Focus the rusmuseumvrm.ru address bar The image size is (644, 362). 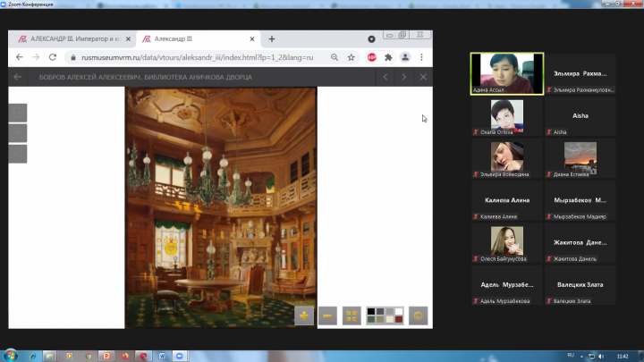tap(197, 57)
